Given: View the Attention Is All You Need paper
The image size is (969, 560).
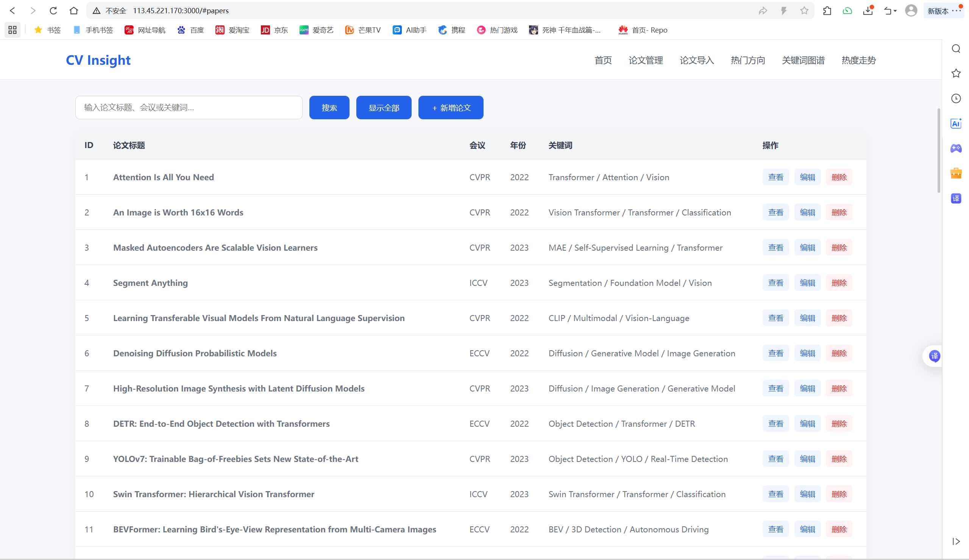Looking at the screenshot, I should point(776,177).
